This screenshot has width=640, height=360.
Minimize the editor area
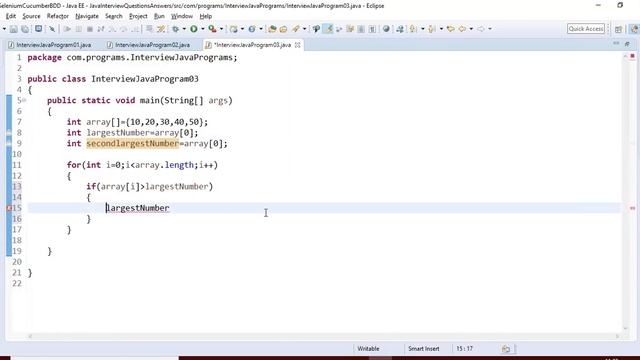pos(616,43)
